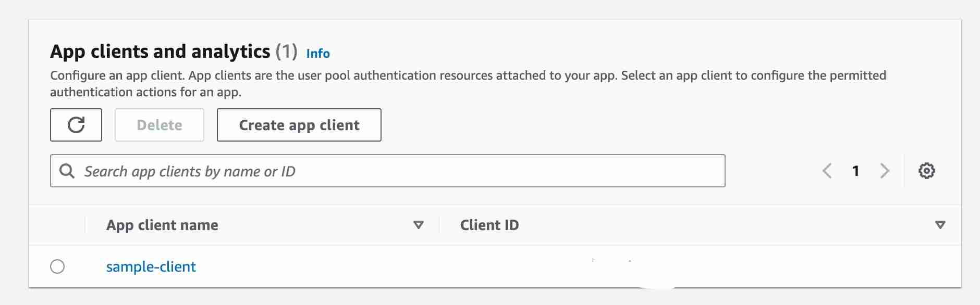Click the App client name column header
The height and width of the screenshot is (305, 980).
tap(162, 225)
